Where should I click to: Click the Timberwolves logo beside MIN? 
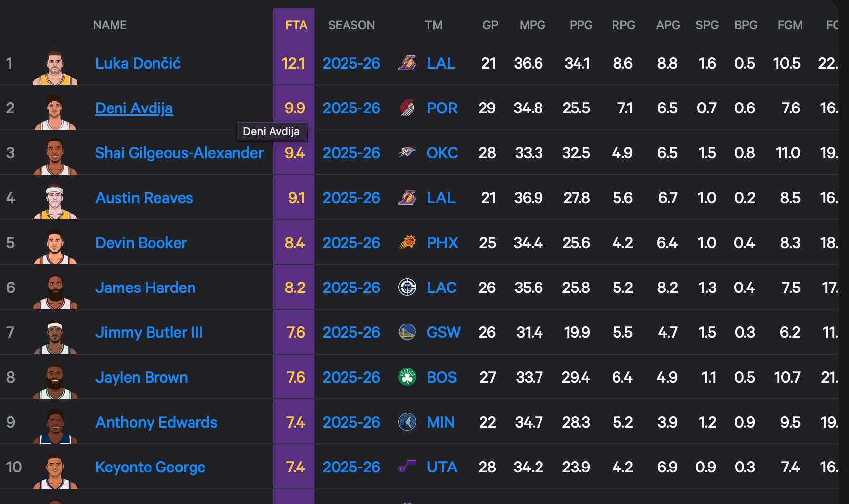coord(407,422)
